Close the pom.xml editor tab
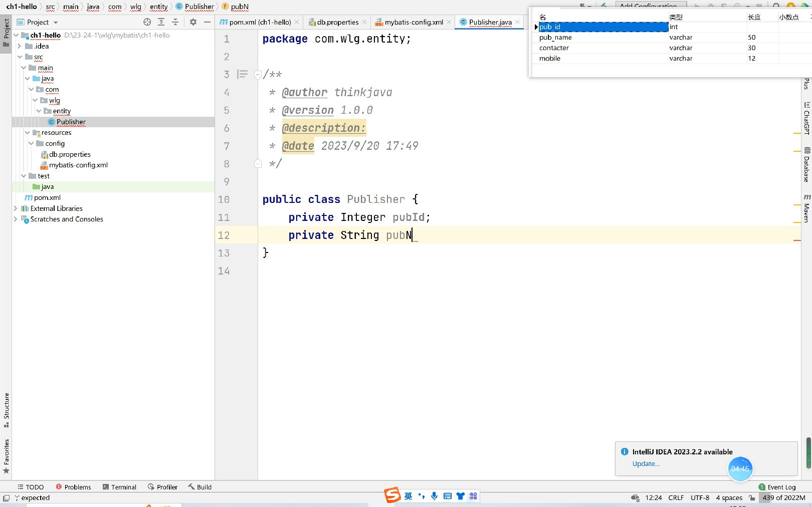Screen dimensions: 812x507 click(297, 22)
